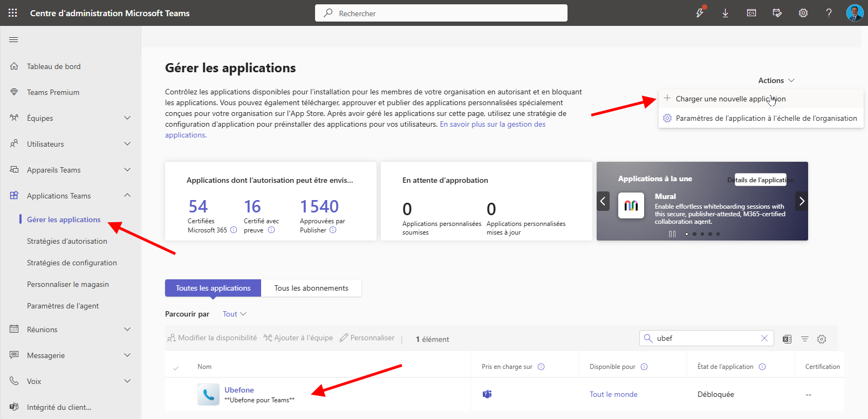Click the ubef app search field
This screenshot has width=868, height=419.
(707, 338)
